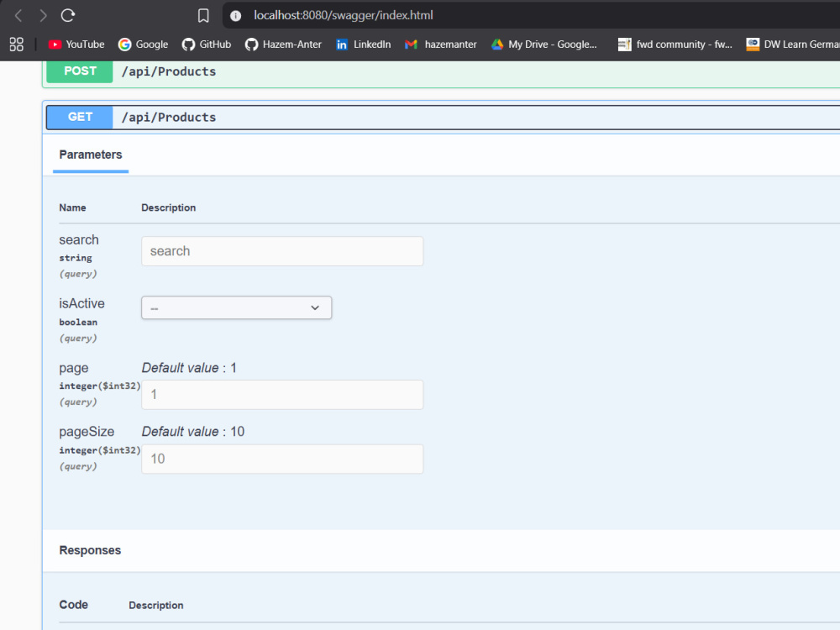View site info icon beside the URL
This screenshot has width=840, height=630.
(235, 15)
